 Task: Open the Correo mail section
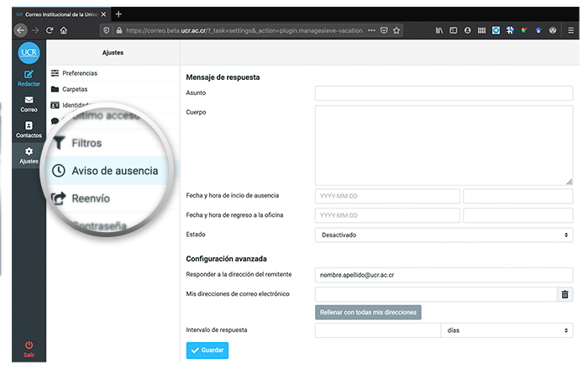click(29, 103)
